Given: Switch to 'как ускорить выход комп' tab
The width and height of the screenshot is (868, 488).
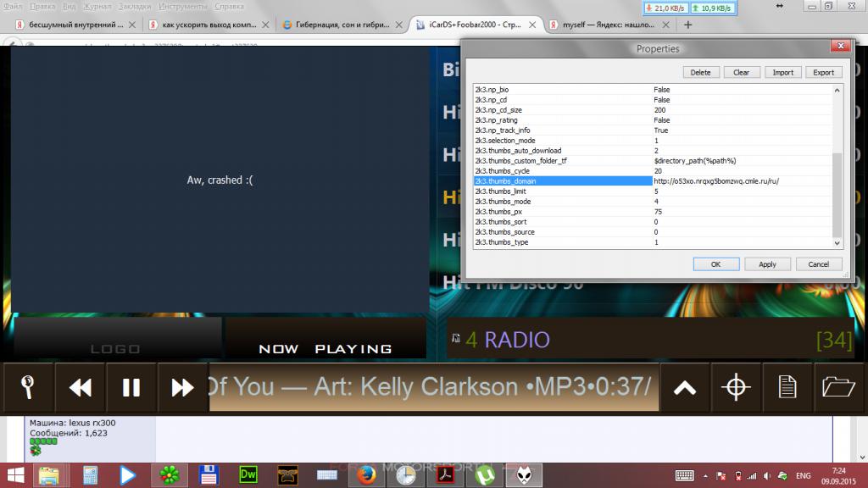Looking at the screenshot, I should point(209,25).
